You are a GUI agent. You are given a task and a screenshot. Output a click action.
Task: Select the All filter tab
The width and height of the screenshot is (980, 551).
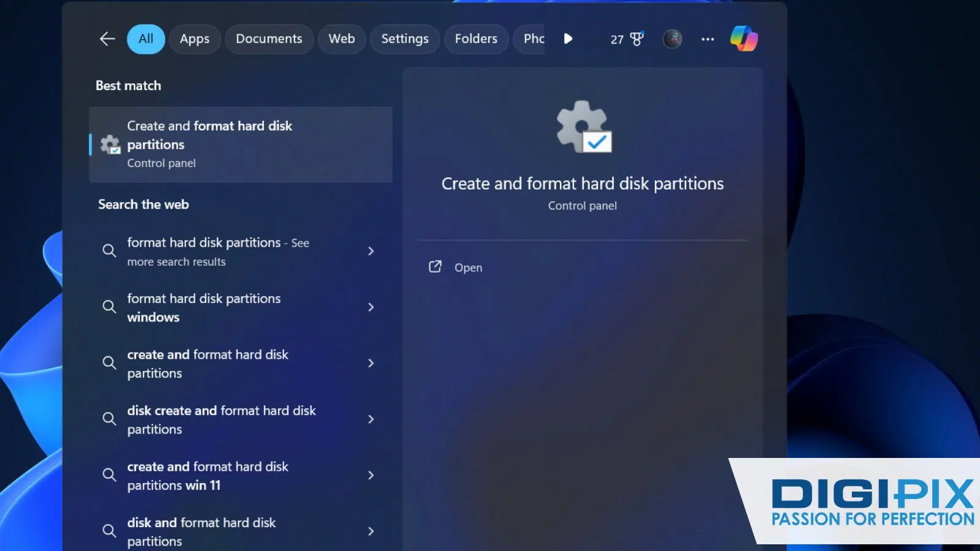[x=146, y=39]
